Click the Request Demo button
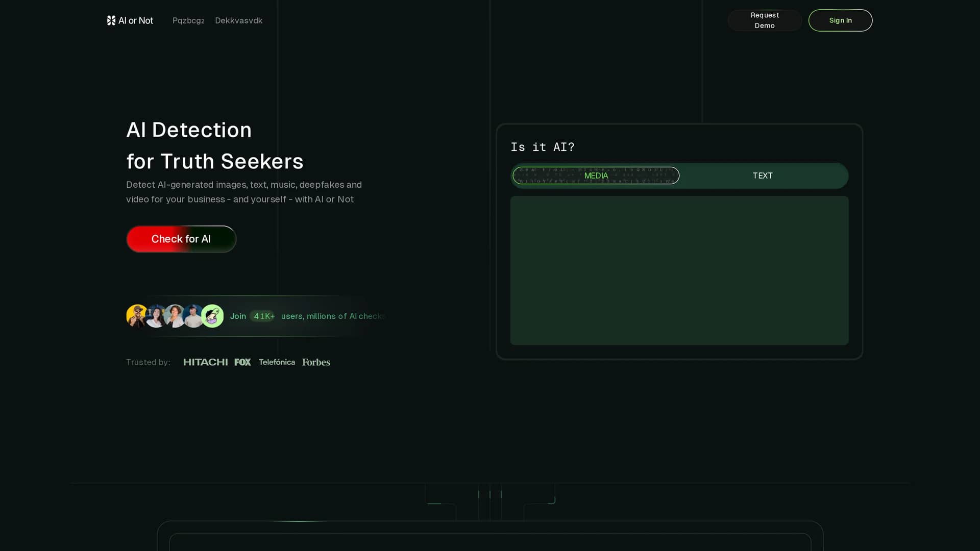The image size is (980, 551). coord(765,20)
